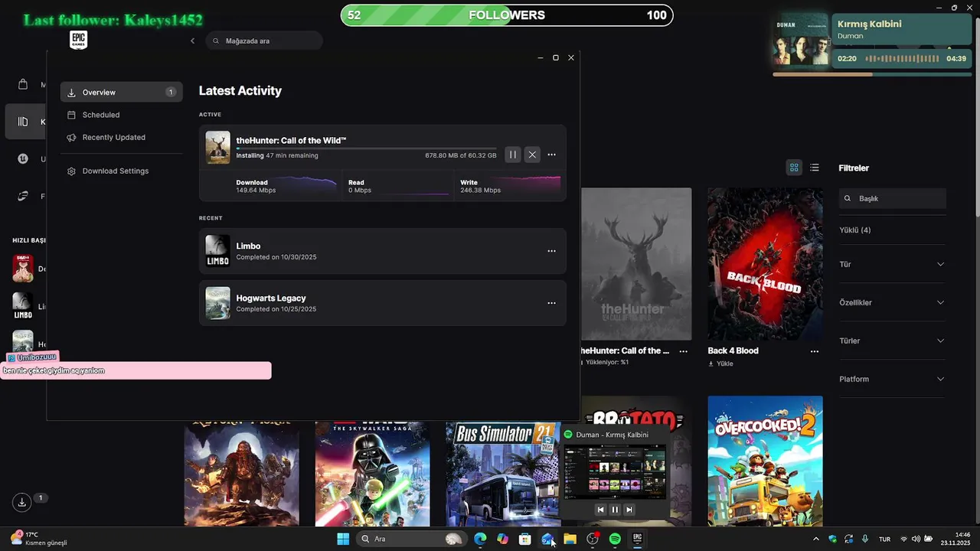The width and height of the screenshot is (980, 551).
Task: Switch library to grid view
Action: point(794,168)
